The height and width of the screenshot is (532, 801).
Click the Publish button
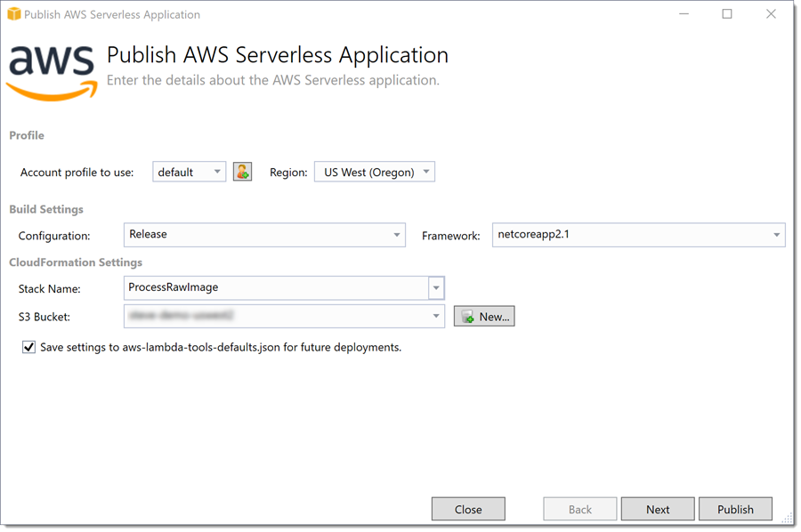coord(736,509)
